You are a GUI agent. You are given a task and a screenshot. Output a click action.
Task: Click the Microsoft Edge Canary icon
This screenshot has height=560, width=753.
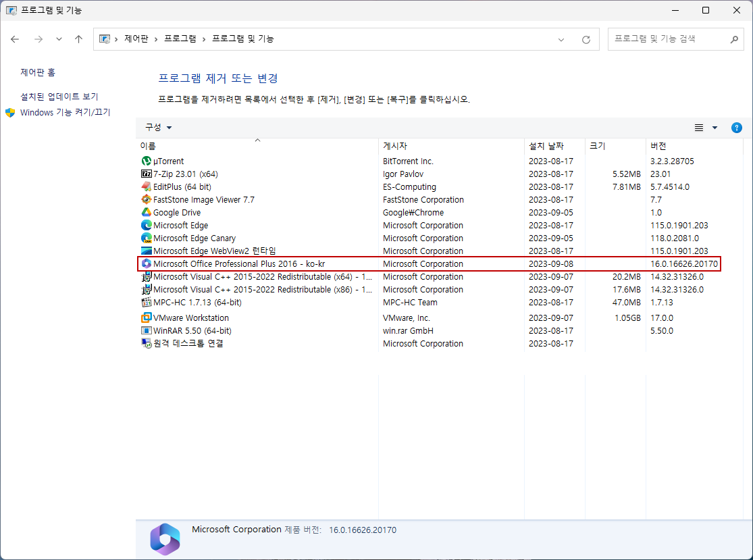(147, 238)
